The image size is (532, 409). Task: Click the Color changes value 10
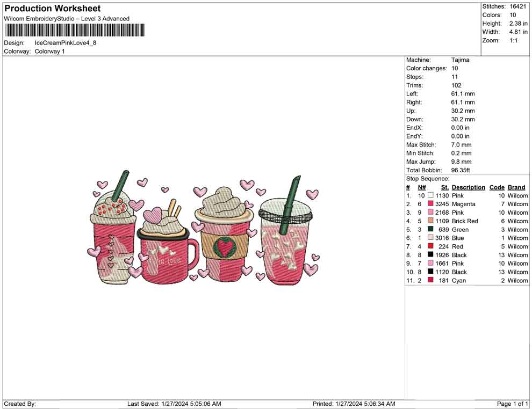pos(454,69)
